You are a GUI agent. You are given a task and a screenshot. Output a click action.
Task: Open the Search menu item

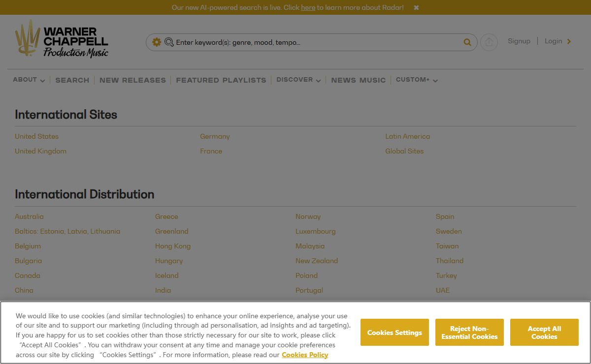[x=72, y=80]
